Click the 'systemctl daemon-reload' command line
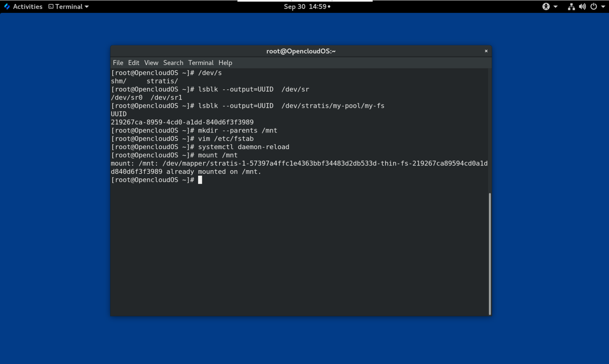The height and width of the screenshot is (364, 609). click(x=244, y=147)
